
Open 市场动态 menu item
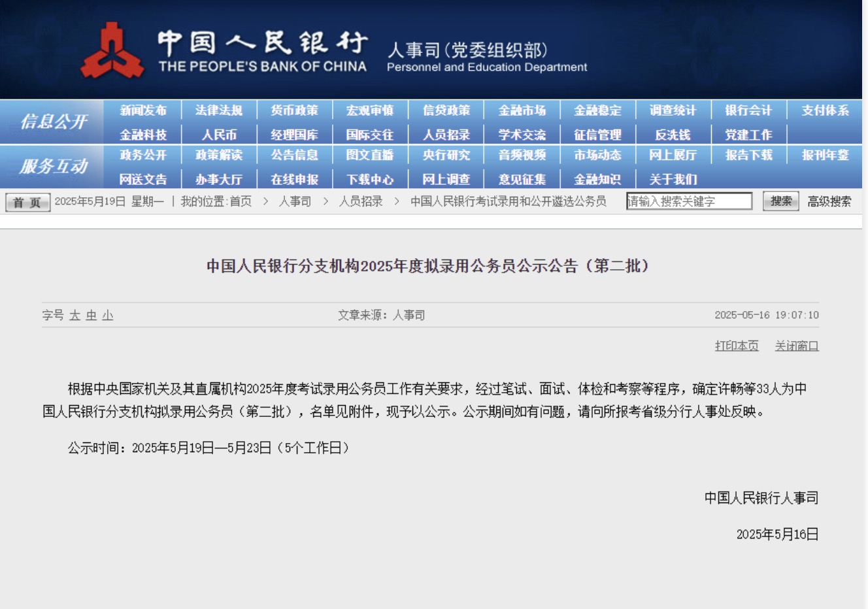(x=597, y=155)
